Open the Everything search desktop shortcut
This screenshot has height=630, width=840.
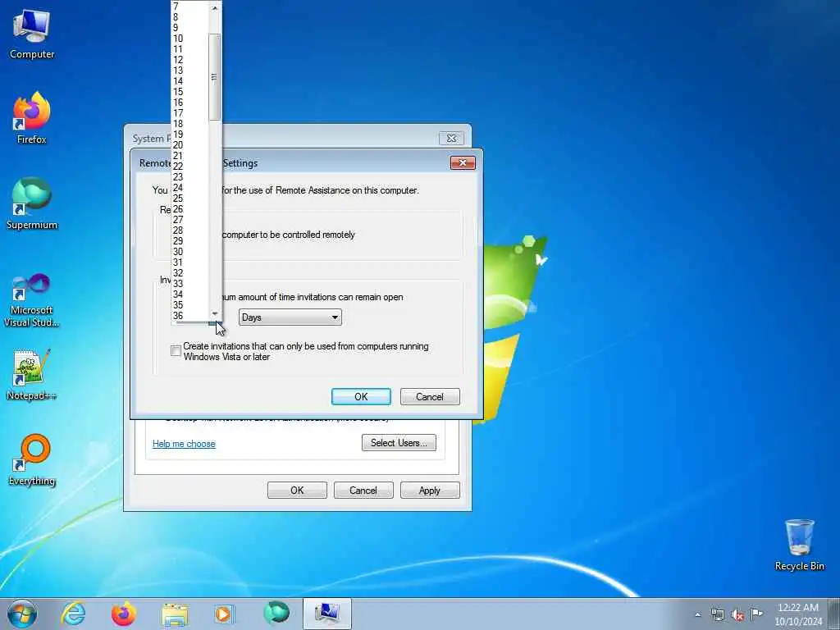tap(32, 459)
